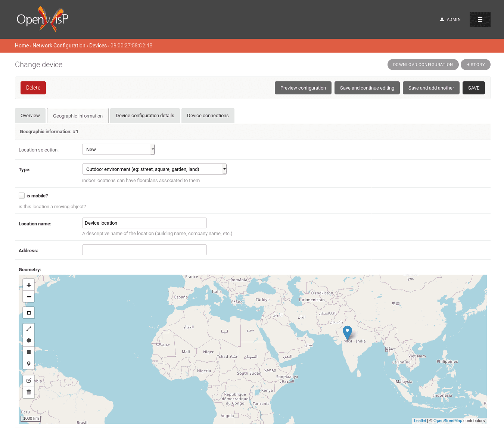Select the Geographic information tab

(78, 116)
